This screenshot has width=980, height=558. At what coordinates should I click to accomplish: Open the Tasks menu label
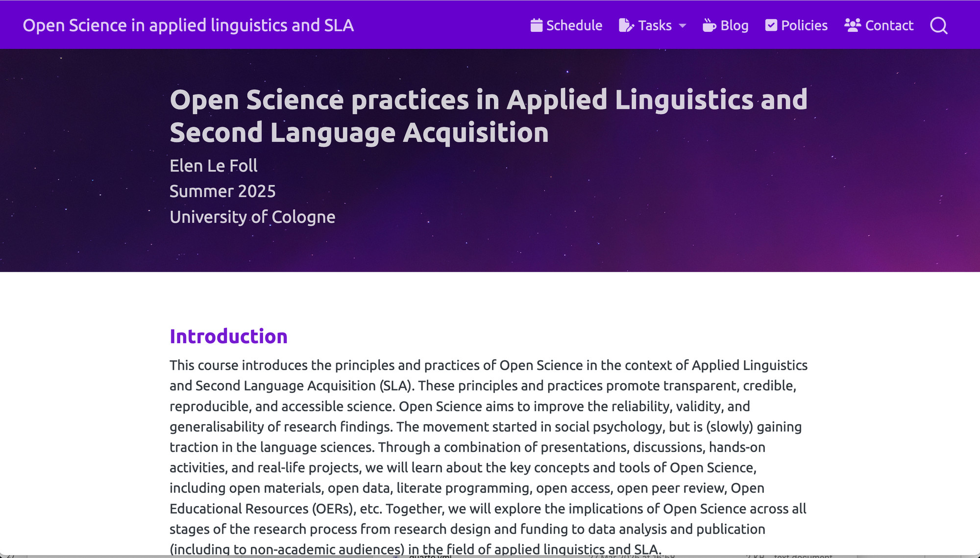[655, 25]
